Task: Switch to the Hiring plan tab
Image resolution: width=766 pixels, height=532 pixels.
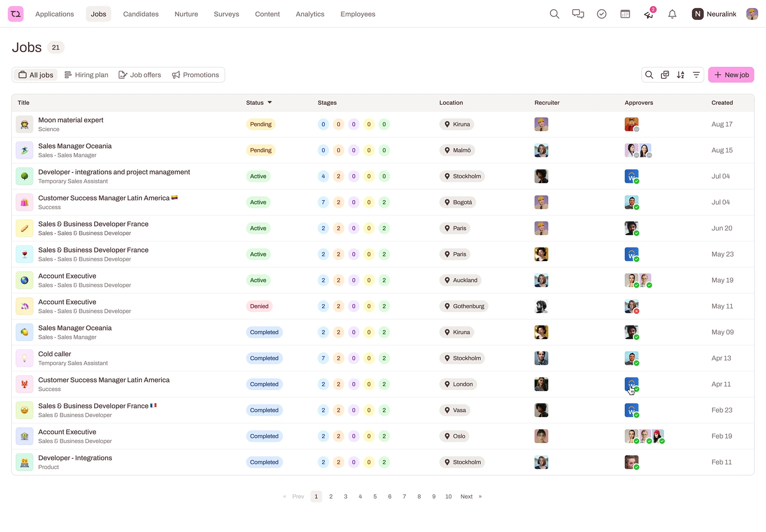Action: coord(86,75)
